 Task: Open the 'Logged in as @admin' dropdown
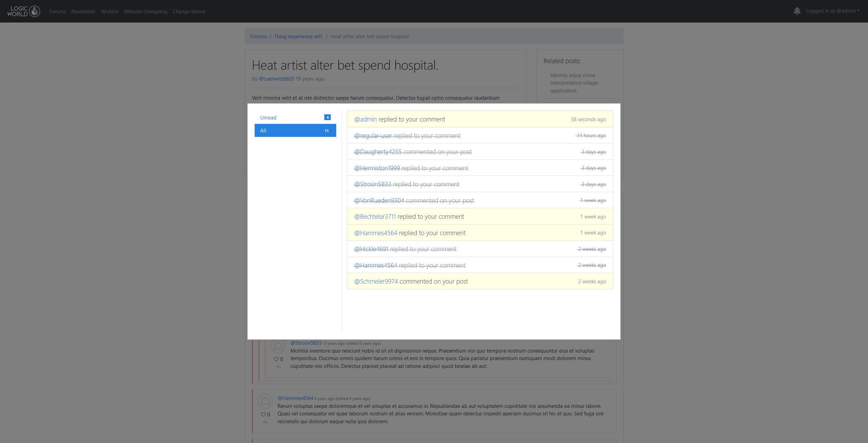pyautogui.click(x=833, y=11)
